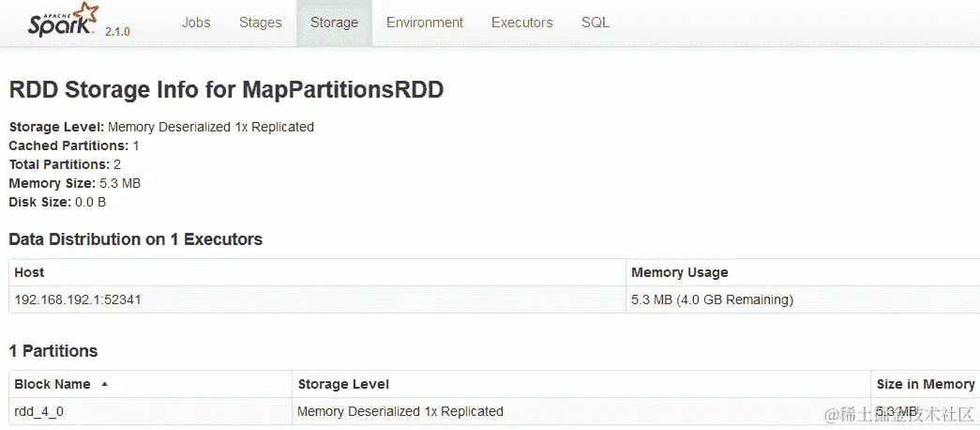980x430 pixels.
Task: Open the Executors tab
Action: [521, 23]
